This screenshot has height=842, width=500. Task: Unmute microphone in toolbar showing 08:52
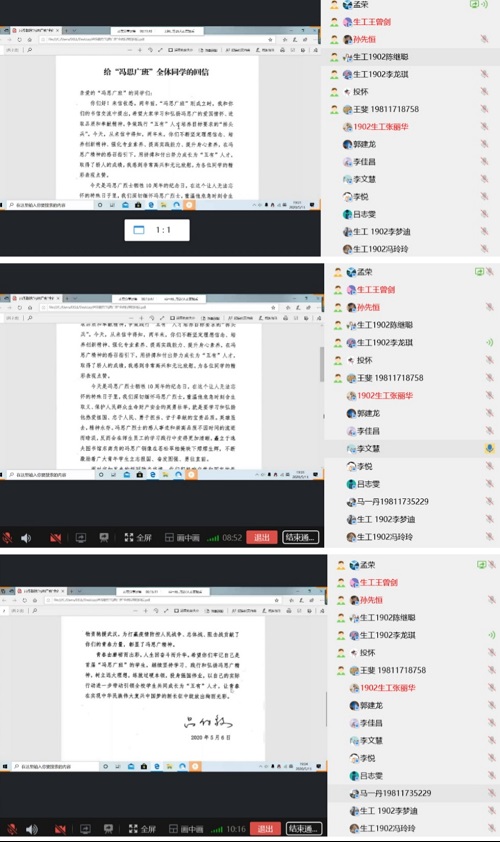coord(8,538)
